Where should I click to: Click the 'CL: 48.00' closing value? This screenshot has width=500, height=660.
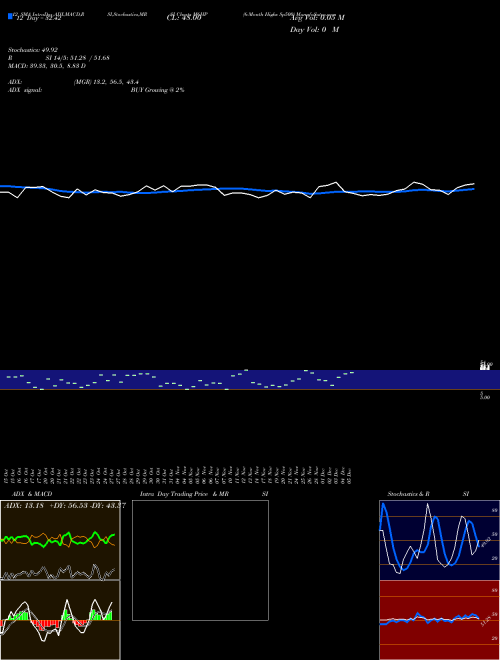coord(184,18)
